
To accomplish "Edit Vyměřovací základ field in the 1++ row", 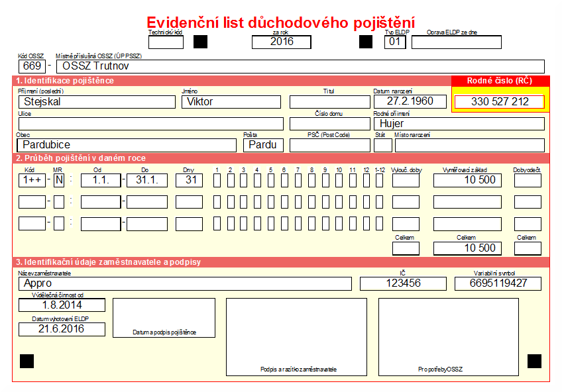I will click(x=467, y=180).
